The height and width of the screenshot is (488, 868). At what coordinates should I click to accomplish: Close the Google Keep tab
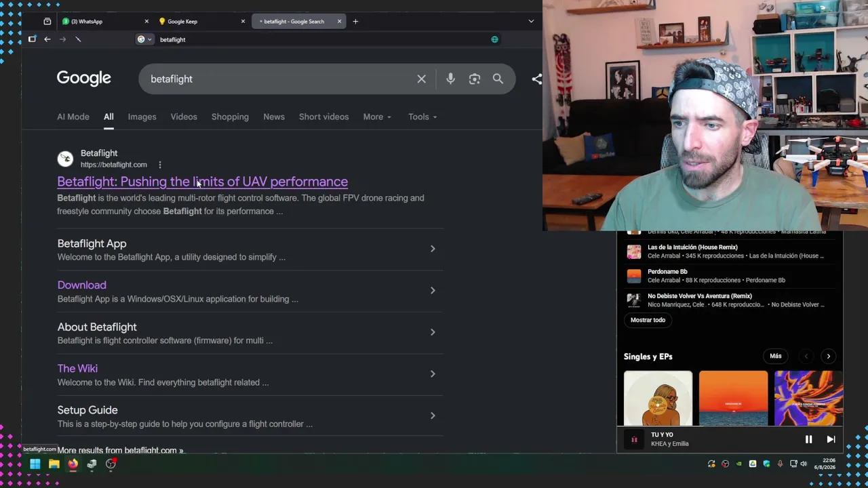[x=243, y=22]
